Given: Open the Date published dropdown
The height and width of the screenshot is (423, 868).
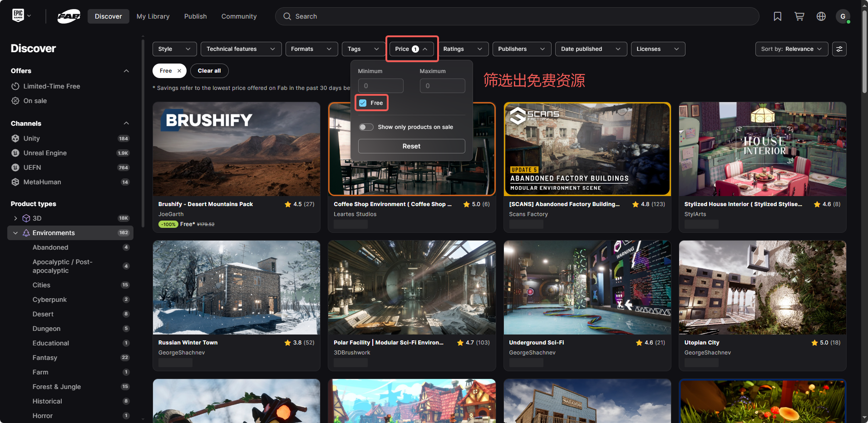Looking at the screenshot, I should [591, 49].
